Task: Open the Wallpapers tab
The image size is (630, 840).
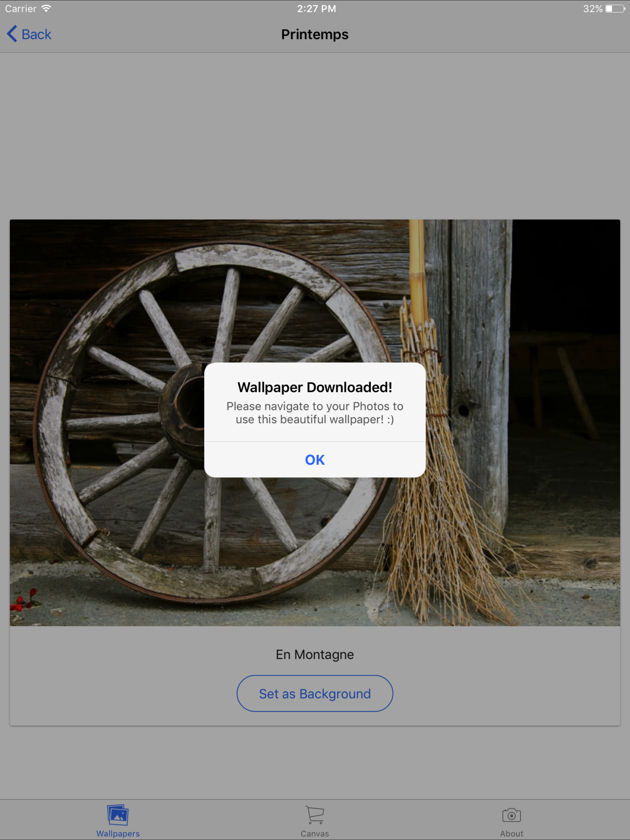Action: (118, 821)
